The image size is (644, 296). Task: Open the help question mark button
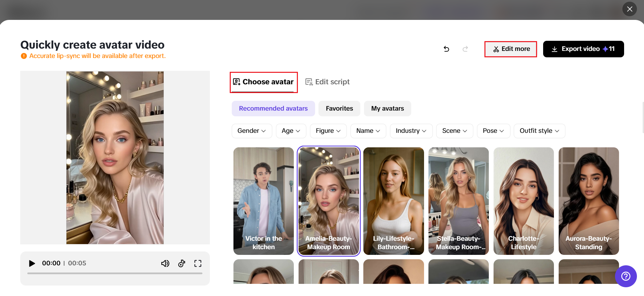[626, 276]
